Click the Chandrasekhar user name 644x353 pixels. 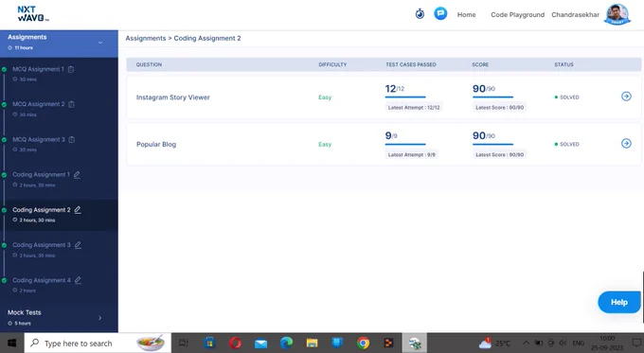tap(575, 15)
